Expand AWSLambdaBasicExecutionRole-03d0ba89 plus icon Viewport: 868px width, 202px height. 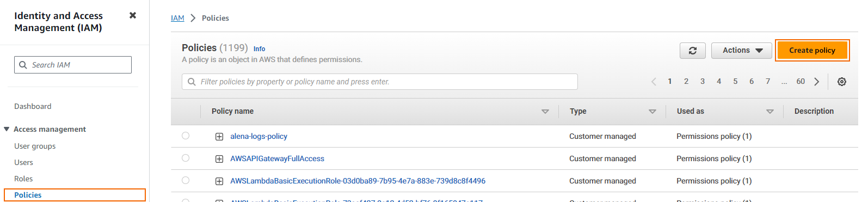219,181
